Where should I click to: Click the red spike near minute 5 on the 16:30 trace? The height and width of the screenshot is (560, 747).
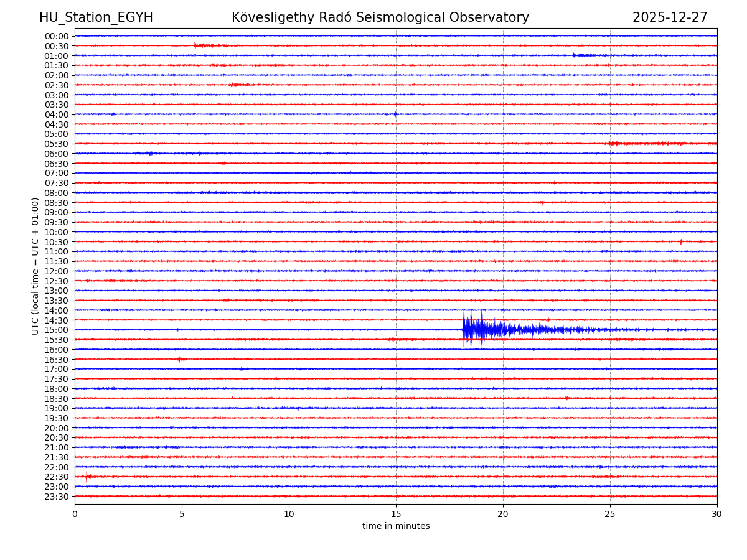pyautogui.click(x=180, y=359)
